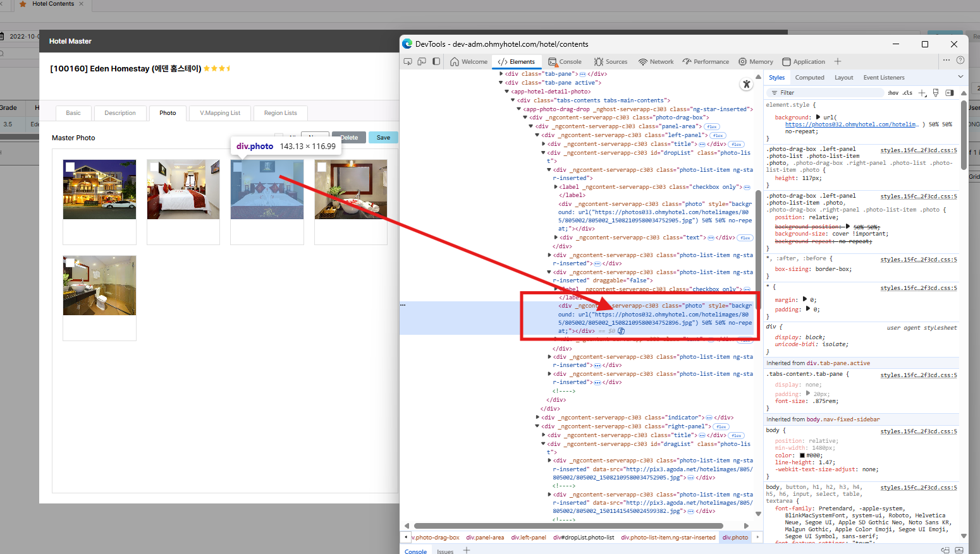Click the black color swatch in body rule
Image resolution: width=980 pixels, height=554 pixels.
(x=802, y=455)
